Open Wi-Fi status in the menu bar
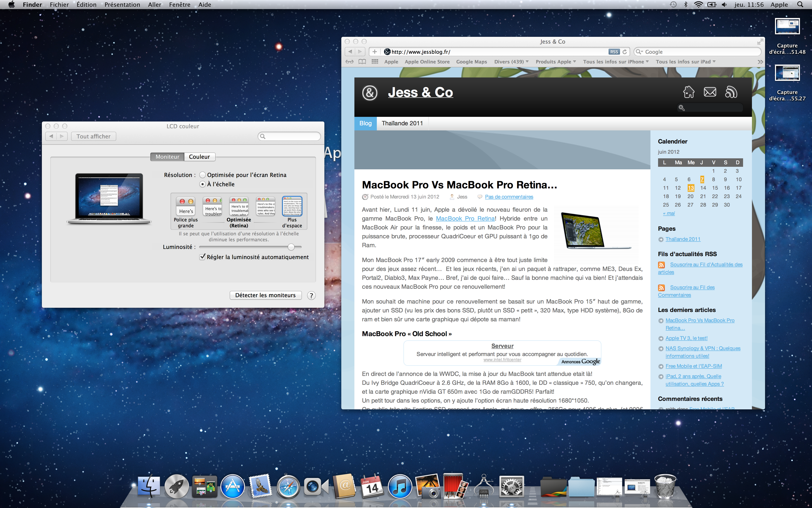The width and height of the screenshot is (812, 508). 699,5
